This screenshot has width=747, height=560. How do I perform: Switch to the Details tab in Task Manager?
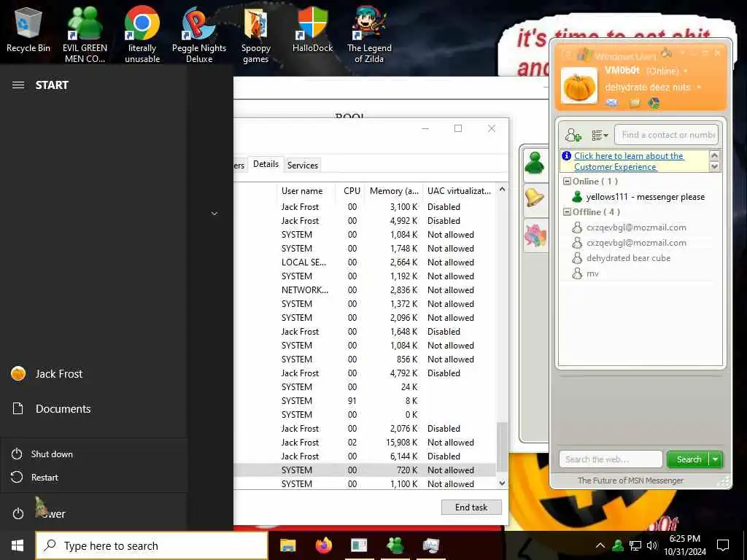(266, 164)
